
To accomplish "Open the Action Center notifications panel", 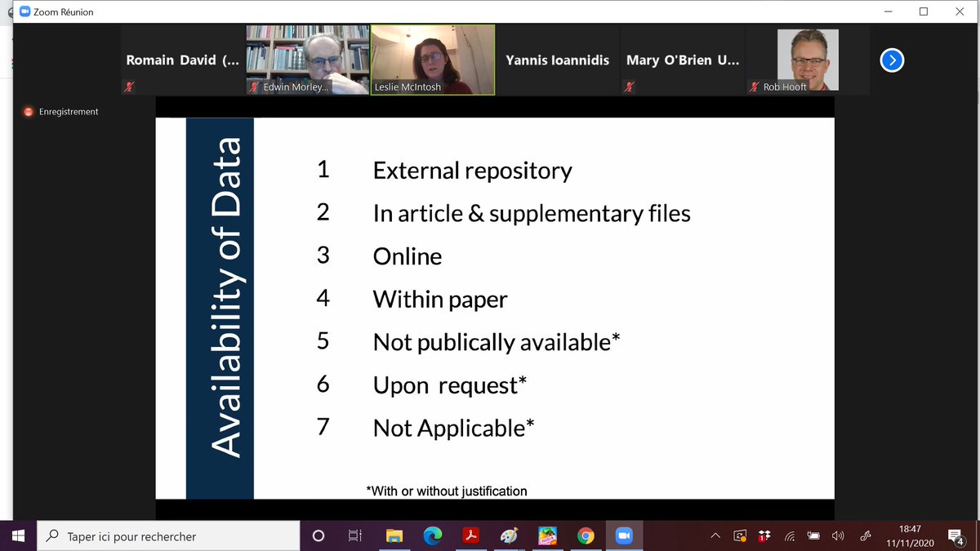I will pos(955,535).
